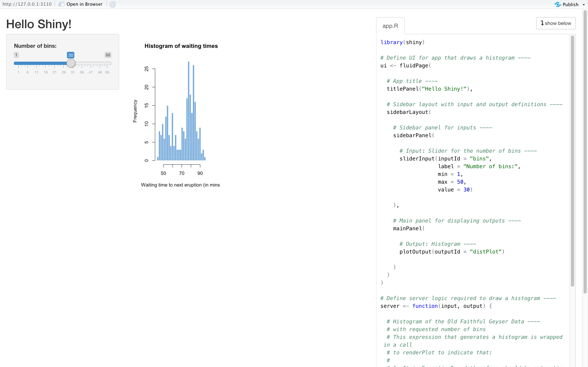588x367 pixels.
Task: Click the sidebarLayout( code line
Action: pos(409,112)
